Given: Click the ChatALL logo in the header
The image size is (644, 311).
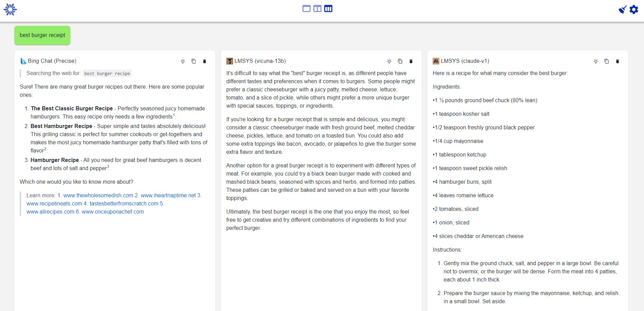Looking at the screenshot, I should (x=10, y=10).
